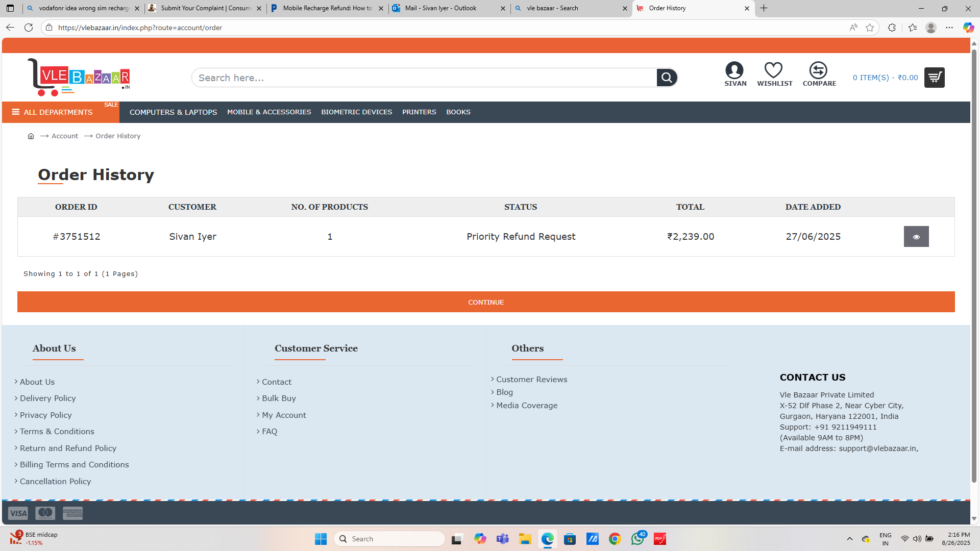Open Biometric Devices menu item
The width and height of the screenshot is (980, 551).
356,112
